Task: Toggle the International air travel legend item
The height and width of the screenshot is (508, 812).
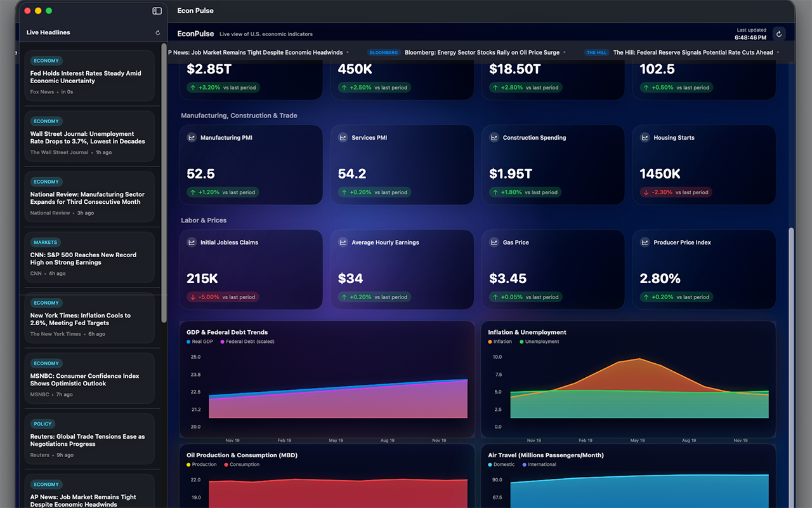Action: (540, 464)
